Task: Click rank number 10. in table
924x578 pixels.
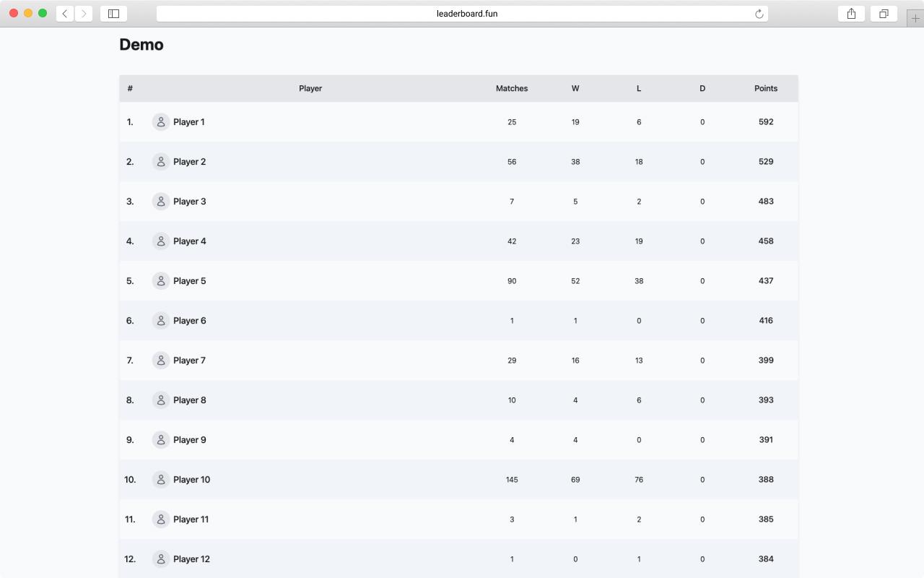Action: point(130,480)
